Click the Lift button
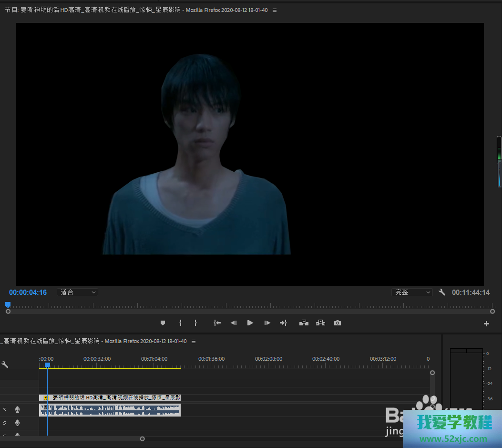The image size is (502, 448). coord(304,323)
